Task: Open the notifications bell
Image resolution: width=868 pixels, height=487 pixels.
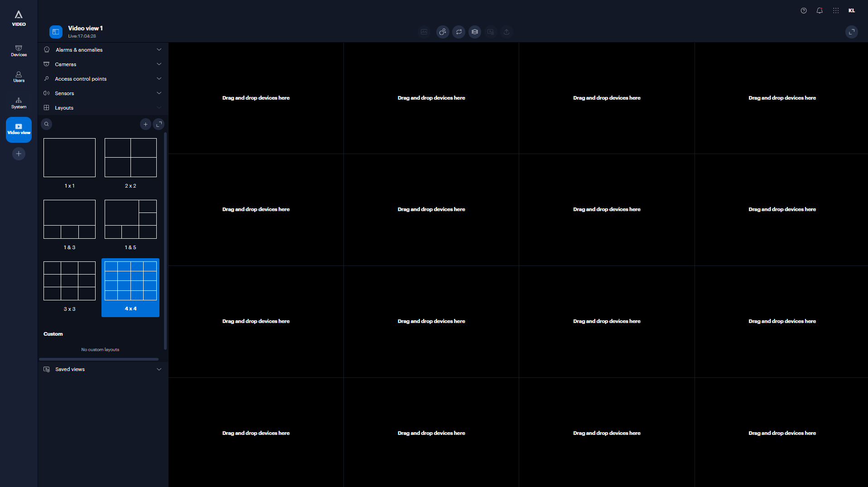Action: point(820,10)
